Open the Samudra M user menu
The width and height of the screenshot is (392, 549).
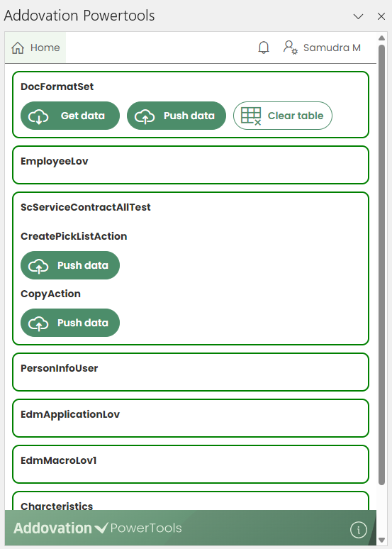click(x=322, y=48)
